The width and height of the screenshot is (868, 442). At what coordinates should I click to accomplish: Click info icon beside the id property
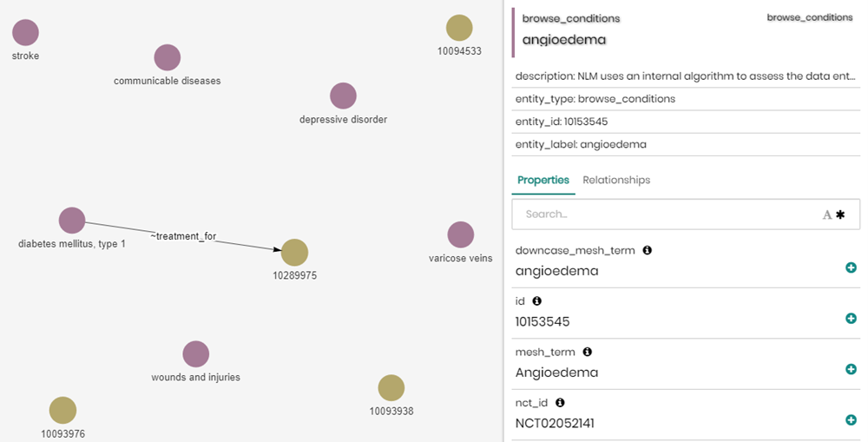pyautogui.click(x=536, y=301)
